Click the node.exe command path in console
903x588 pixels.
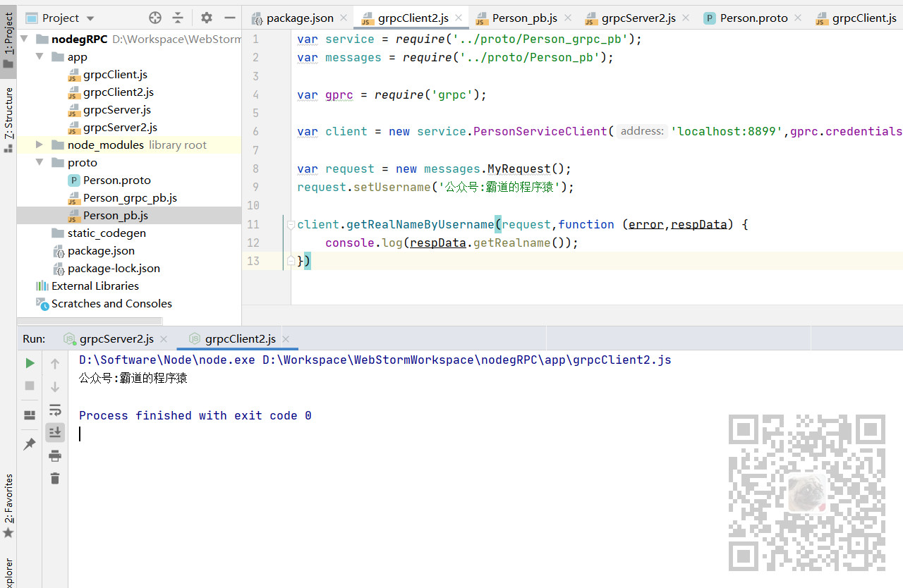click(x=167, y=360)
